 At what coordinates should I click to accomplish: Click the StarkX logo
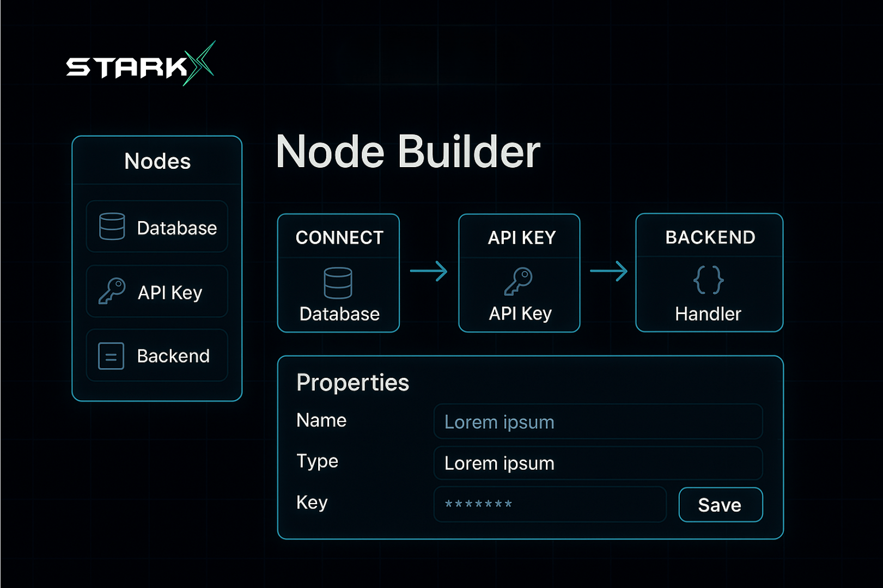tap(141, 64)
